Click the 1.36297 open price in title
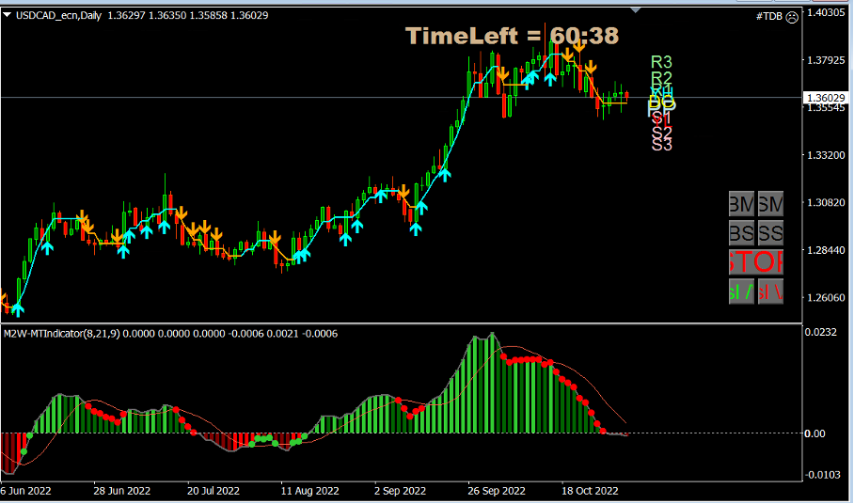 tap(126, 15)
